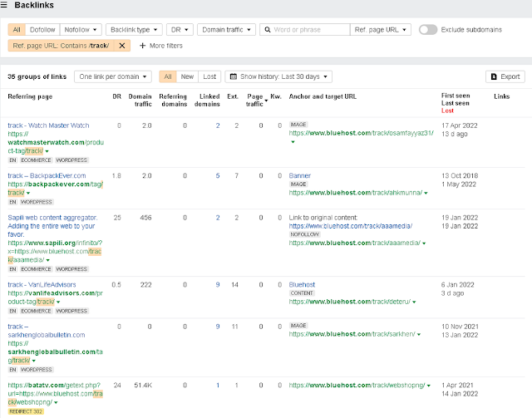Viewport: 532px width, 418px height.
Task: Open the hamburger menu next to Backlinks
Action: pos(7,7)
